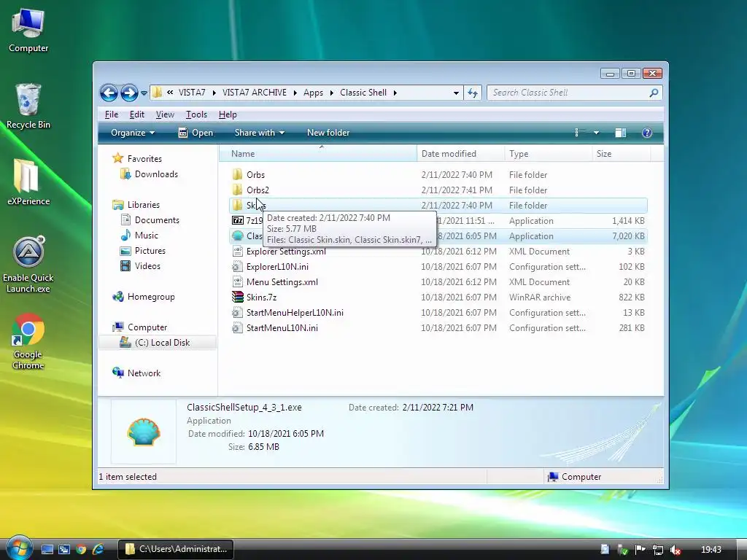Select Enable Quick Launch.exe desktop icon
This screenshot has width=747, height=560.
(x=28, y=264)
